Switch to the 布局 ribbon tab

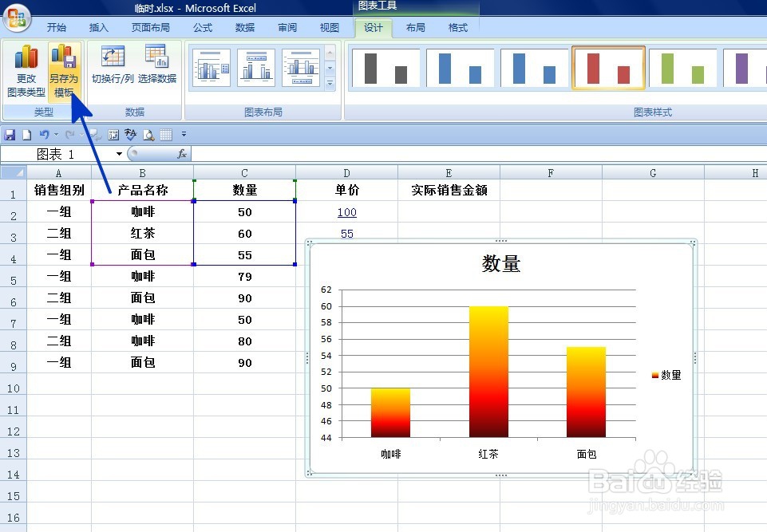coord(415,26)
